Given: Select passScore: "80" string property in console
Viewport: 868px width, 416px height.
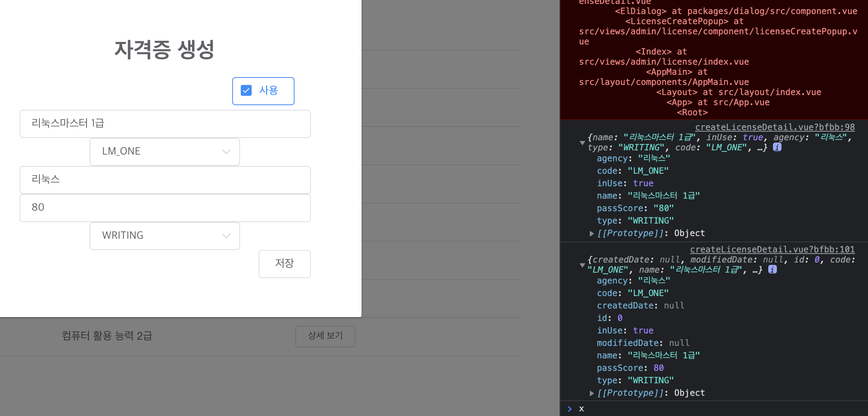Looking at the screenshot, I should [635, 208].
